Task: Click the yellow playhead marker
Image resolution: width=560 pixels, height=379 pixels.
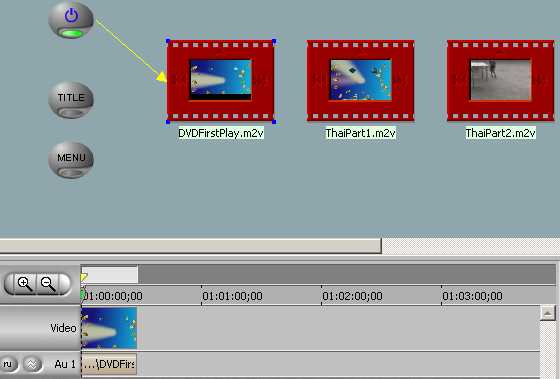Action: coord(84,278)
